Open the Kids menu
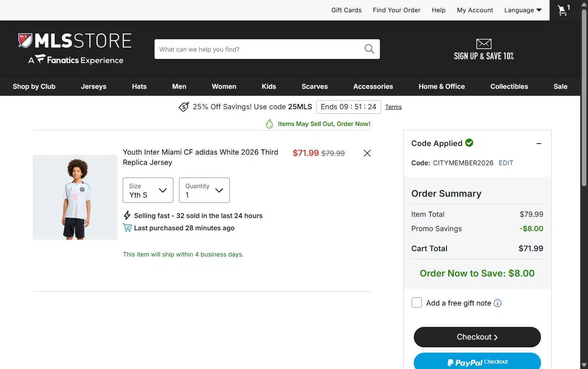The image size is (588, 369). click(x=269, y=86)
